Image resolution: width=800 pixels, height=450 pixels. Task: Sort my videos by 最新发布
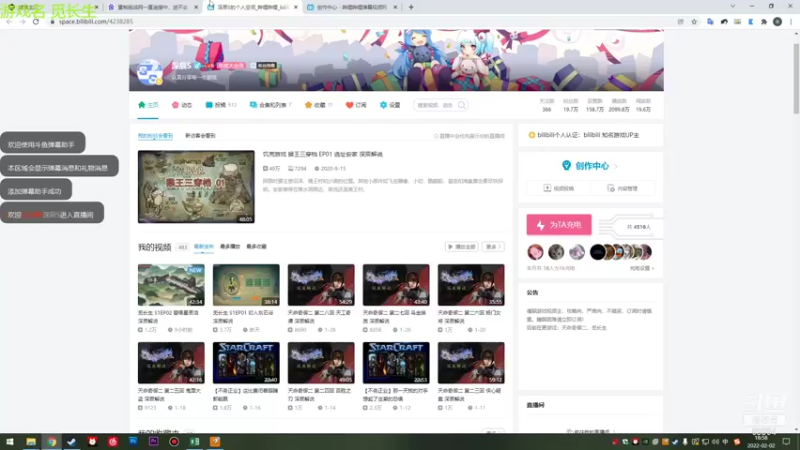pos(204,247)
